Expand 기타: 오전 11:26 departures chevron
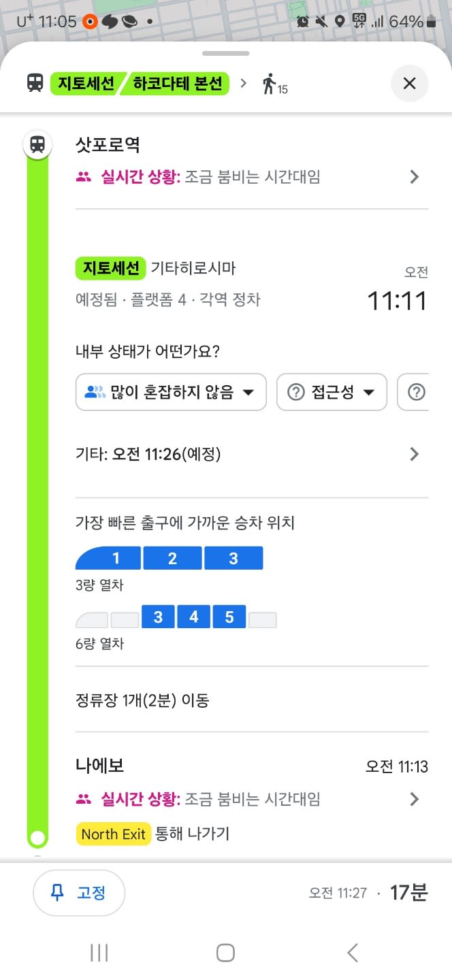 [x=414, y=454]
